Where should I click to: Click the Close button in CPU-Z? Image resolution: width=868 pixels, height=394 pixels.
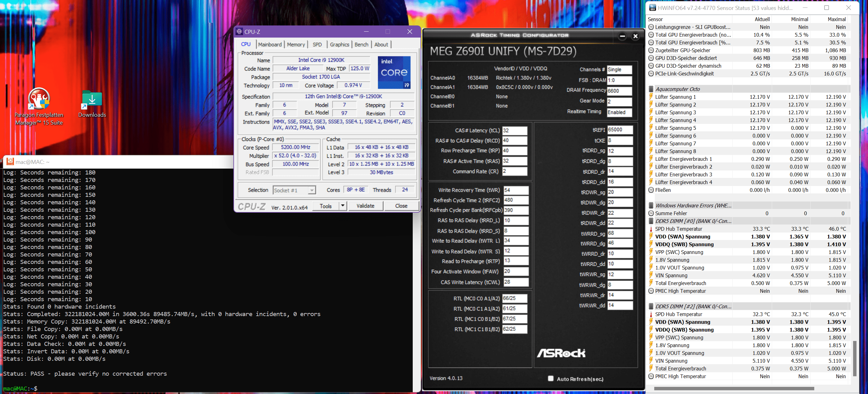(x=401, y=206)
